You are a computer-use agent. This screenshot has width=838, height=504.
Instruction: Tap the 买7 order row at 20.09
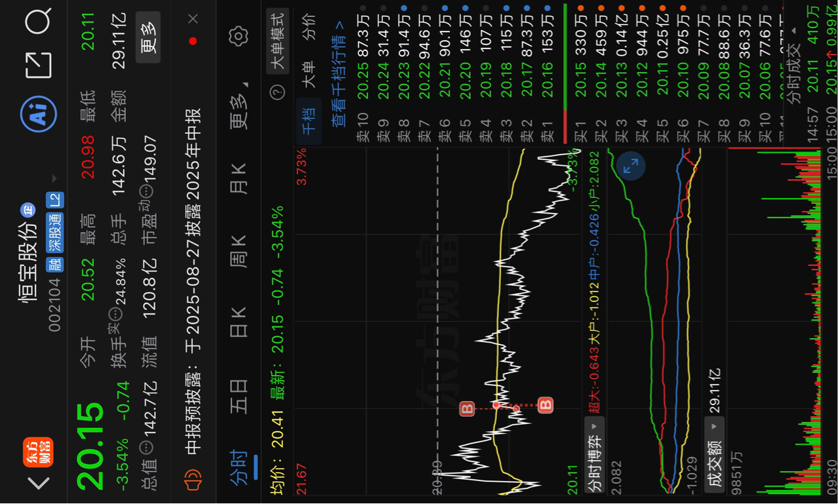coord(704,74)
